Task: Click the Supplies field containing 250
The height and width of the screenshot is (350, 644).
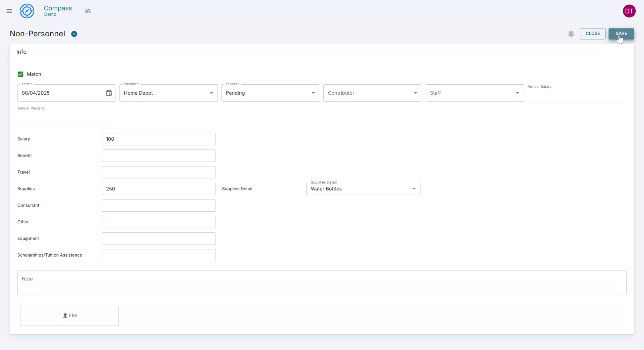Action: point(158,189)
